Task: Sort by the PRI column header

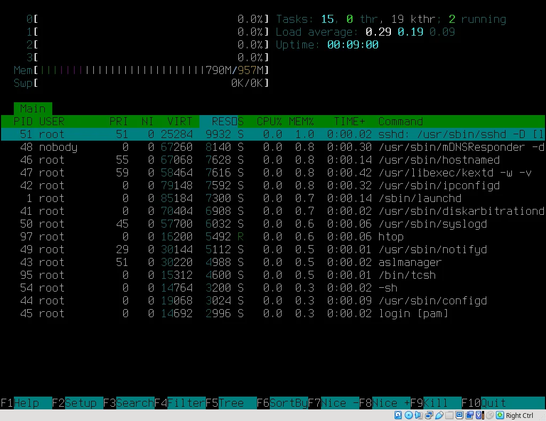Action: click(x=119, y=122)
